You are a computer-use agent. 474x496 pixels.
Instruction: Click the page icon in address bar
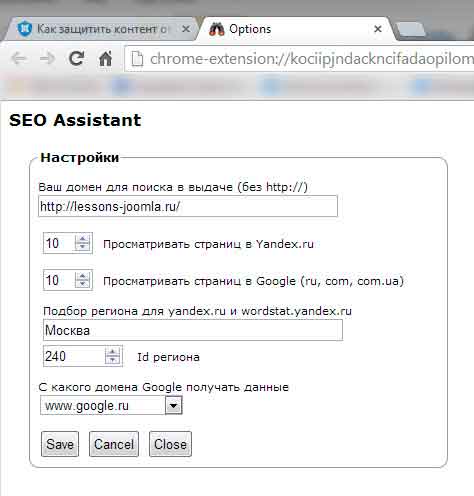coord(137,59)
